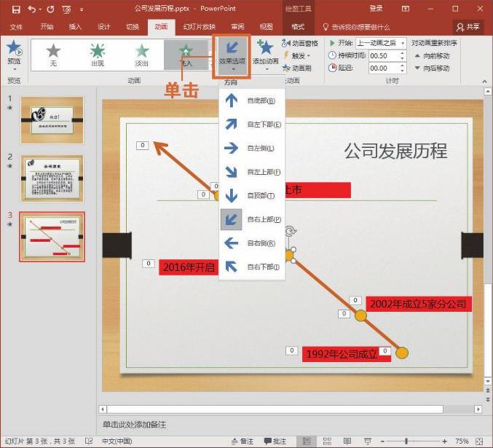
Task: Open the customize quick access toolbar arrow
Action: (82, 9)
